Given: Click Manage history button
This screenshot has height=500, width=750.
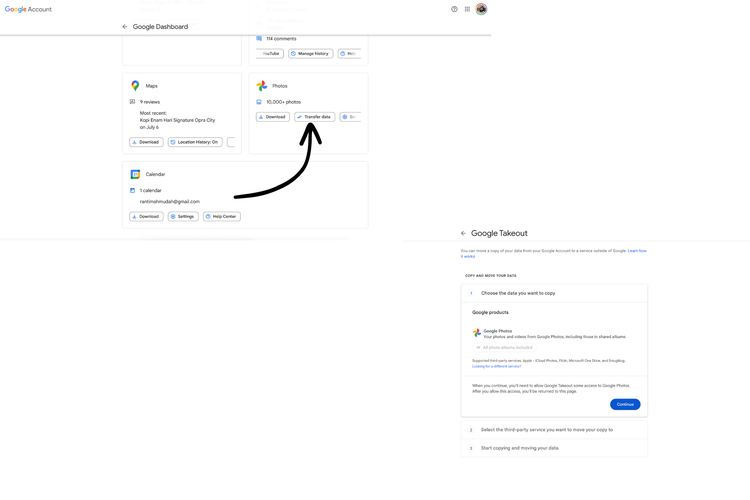Looking at the screenshot, I should pos(310,53).
